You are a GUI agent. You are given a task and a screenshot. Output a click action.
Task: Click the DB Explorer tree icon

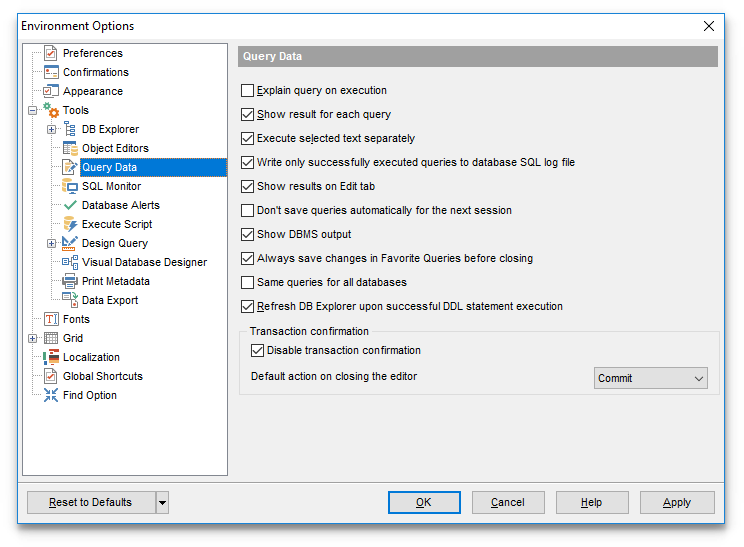click(70, 129)
